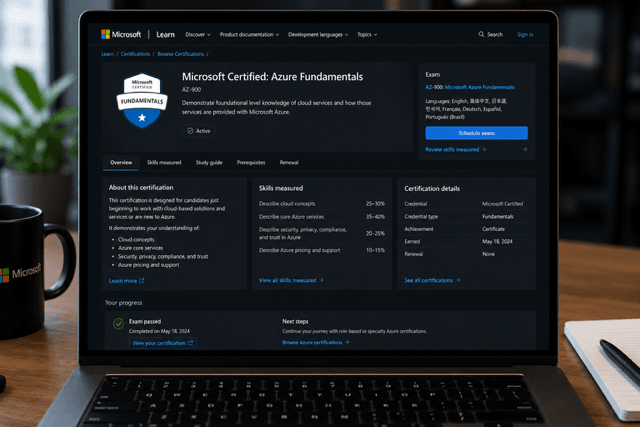Click the 'Certificate' achievement value
Image resolution: width=640 pixels, height=427 pixels.
point(493,229)
